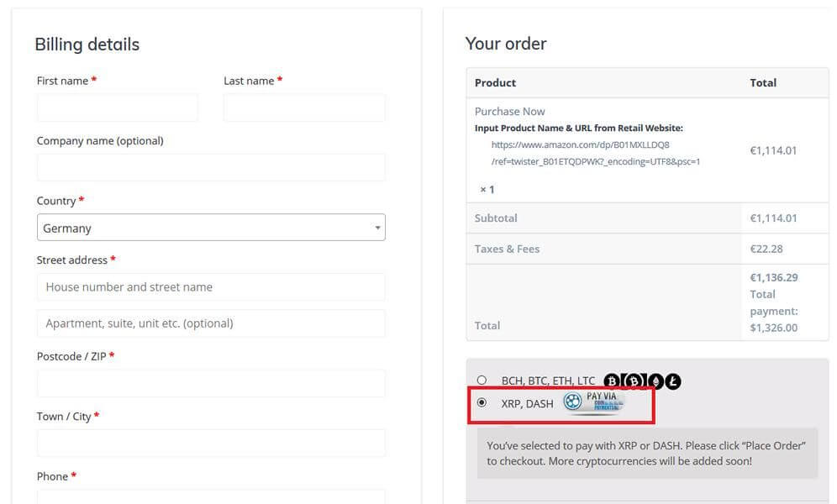The height and width of the screenshot is (504, 837).
Task: Click the Ethereum coin icon
Action: point(655,382)
